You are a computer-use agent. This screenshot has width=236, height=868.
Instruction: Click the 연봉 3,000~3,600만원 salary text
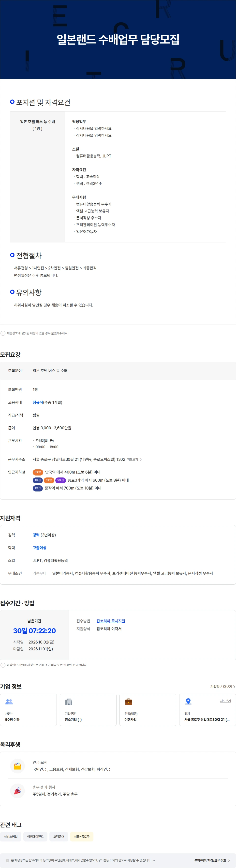point(52,428)
